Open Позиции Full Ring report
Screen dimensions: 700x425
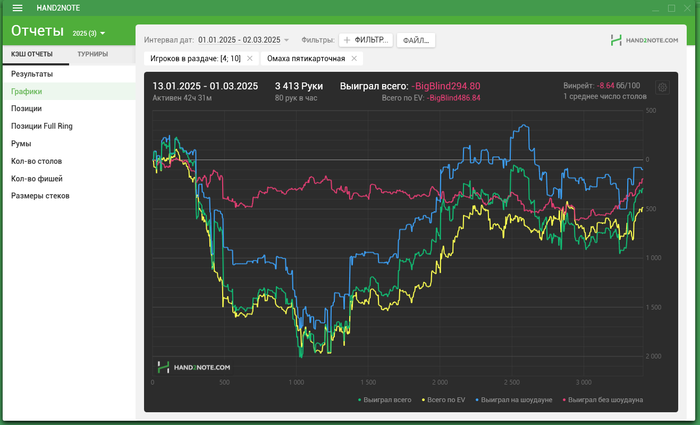(69, 126)
